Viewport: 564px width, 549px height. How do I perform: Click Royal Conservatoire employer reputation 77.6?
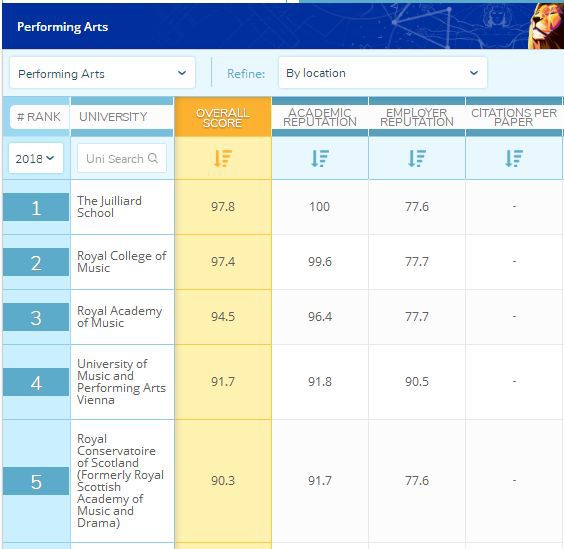417,481
